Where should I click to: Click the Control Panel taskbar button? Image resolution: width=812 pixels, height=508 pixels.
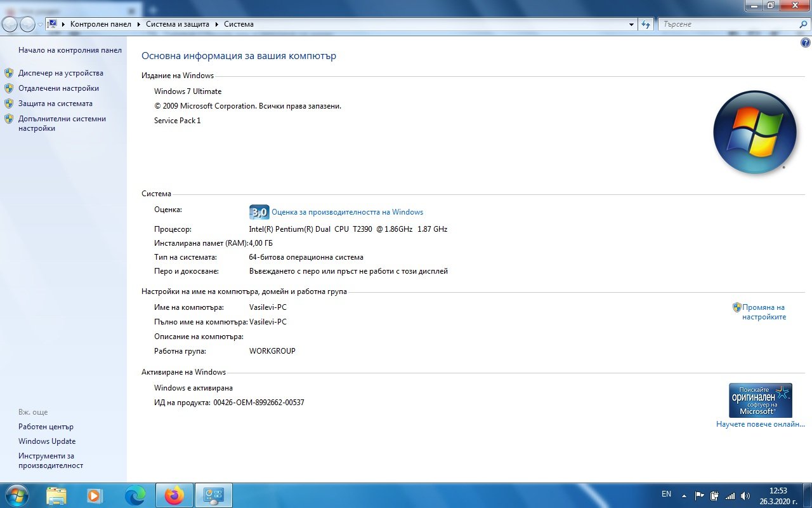tap(213, 495)
